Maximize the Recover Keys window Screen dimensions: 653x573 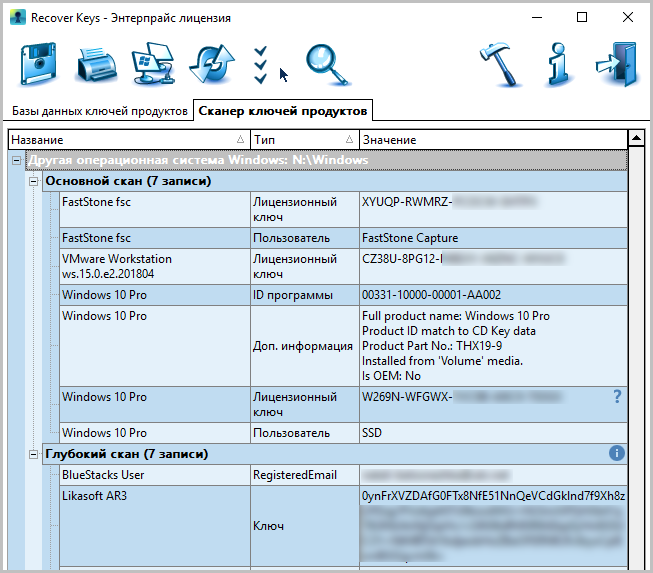tap(582, 17)
